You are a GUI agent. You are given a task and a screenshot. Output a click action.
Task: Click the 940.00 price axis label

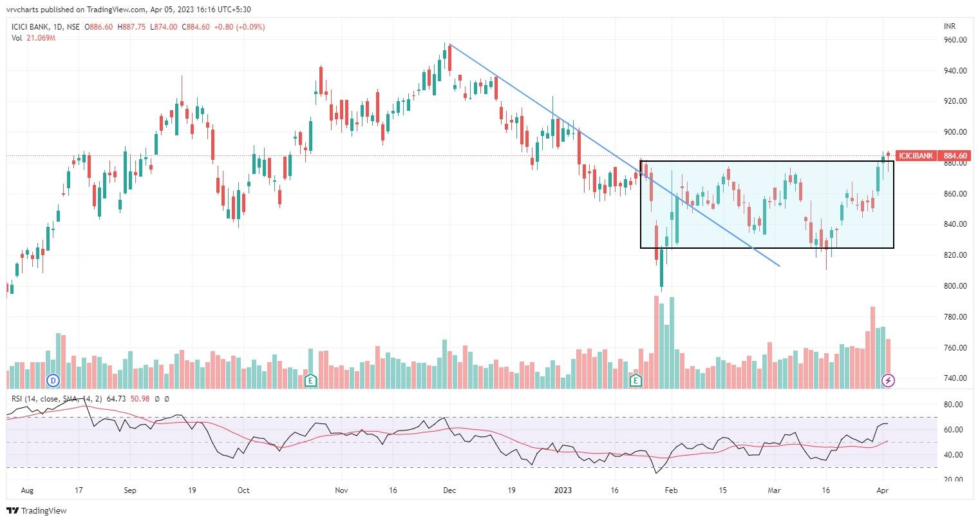(955, 71)
